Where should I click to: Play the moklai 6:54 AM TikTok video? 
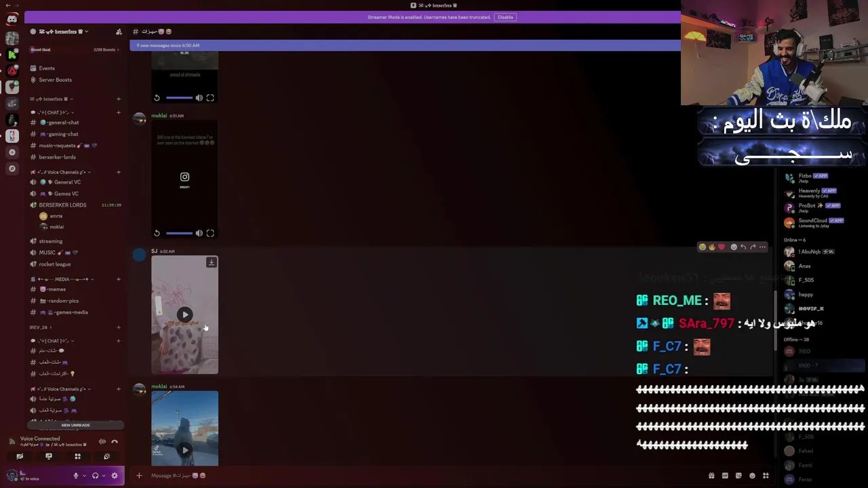tap(184, 450)
